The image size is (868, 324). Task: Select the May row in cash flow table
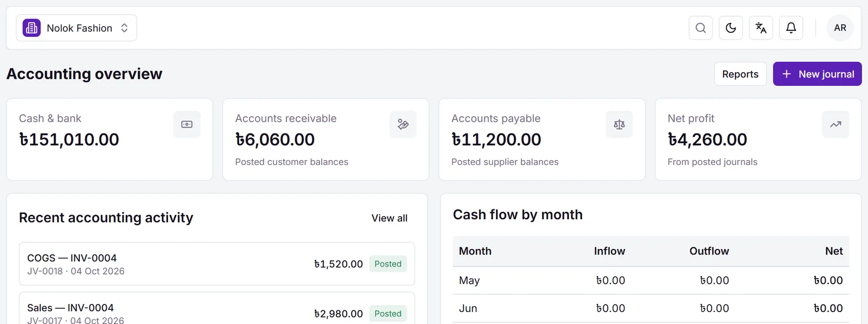coord(651,281)
